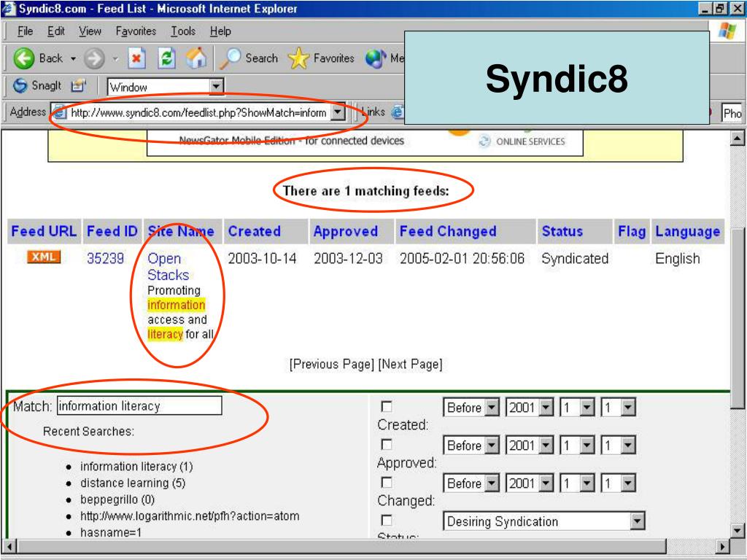Stop page loading with red X icon
The image size is (747, 560).
click(x=136, y=58)
